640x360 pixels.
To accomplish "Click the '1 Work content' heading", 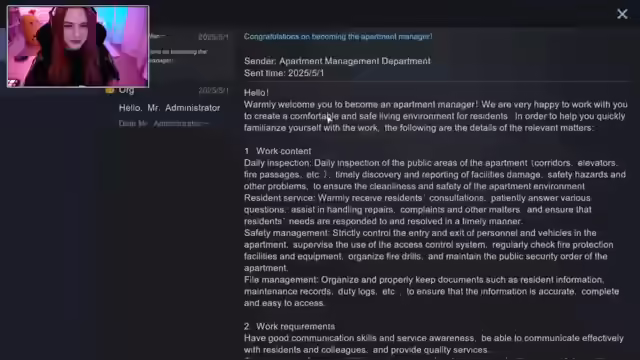I will (x=278, y=151).
